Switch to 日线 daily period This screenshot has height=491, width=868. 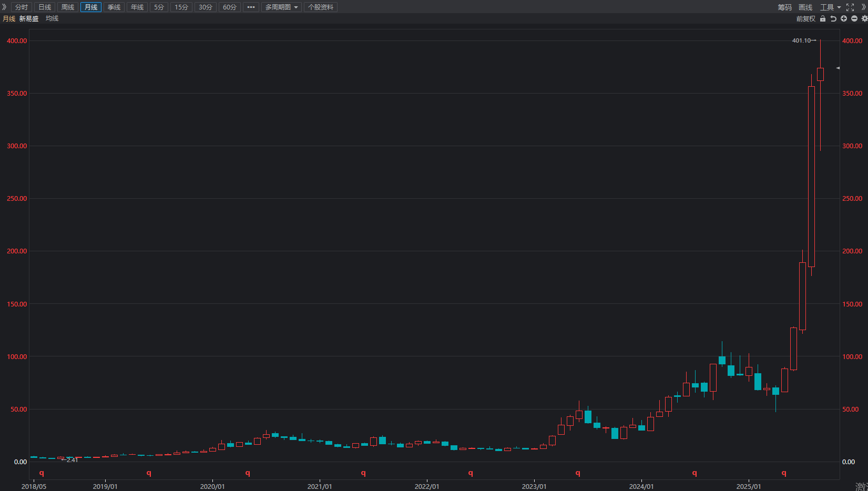pyautogui.click(x=45, y=7)
